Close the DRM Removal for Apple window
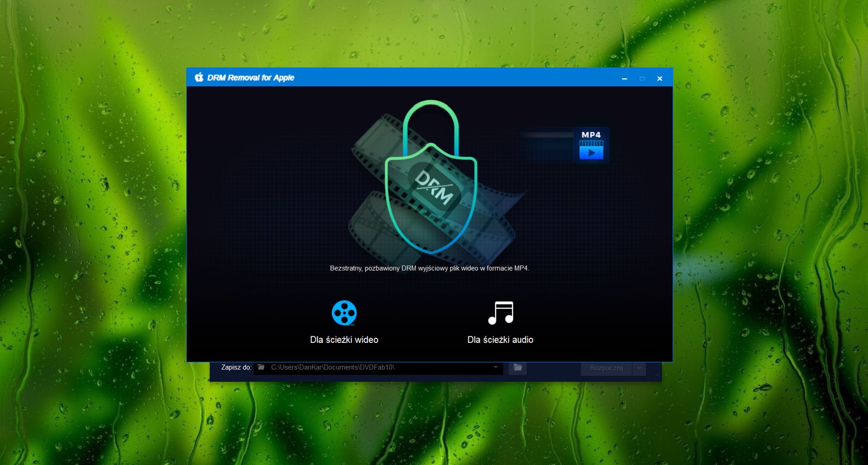Viewport: 868px width, 465px height. (660, 78)
